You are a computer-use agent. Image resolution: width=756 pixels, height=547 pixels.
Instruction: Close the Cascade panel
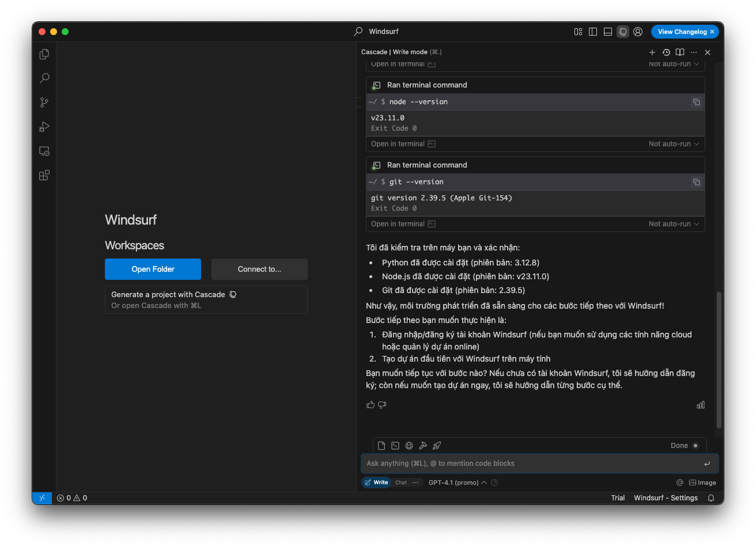pos(708,52)
